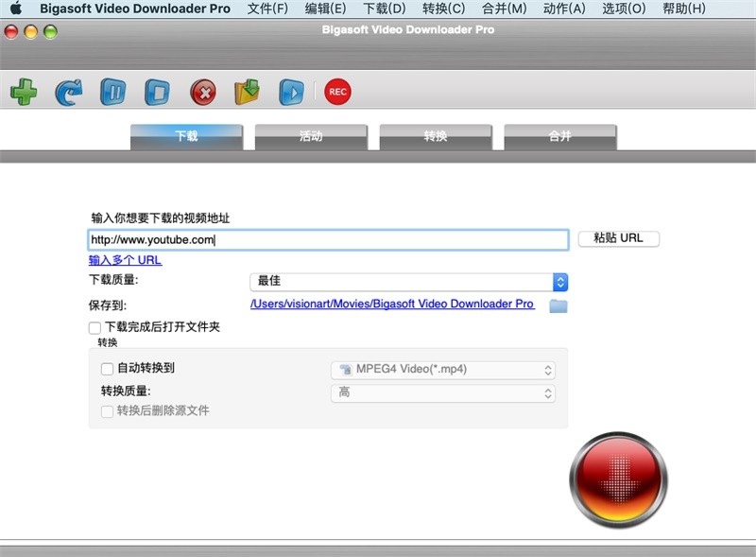Screen dimensions: 756x557
Task: Click the stop download toolbar icon
Action: (x=157, y=92)
